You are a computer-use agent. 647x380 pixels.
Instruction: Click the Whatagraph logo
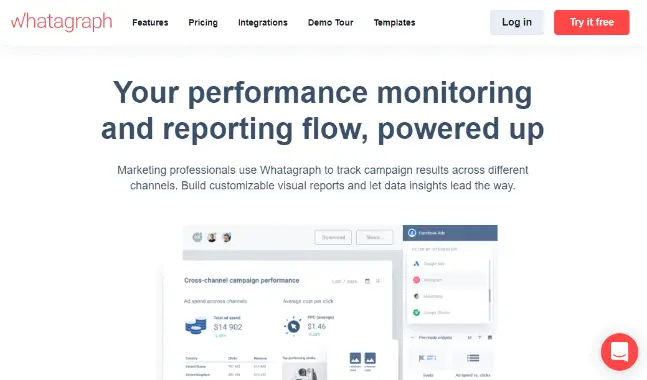(x=61, y=22)
